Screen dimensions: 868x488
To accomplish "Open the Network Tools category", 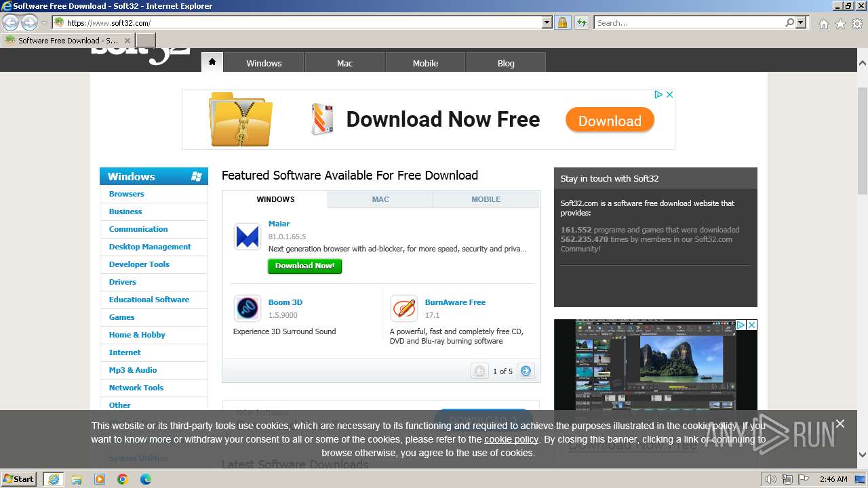I will (136, 388).
